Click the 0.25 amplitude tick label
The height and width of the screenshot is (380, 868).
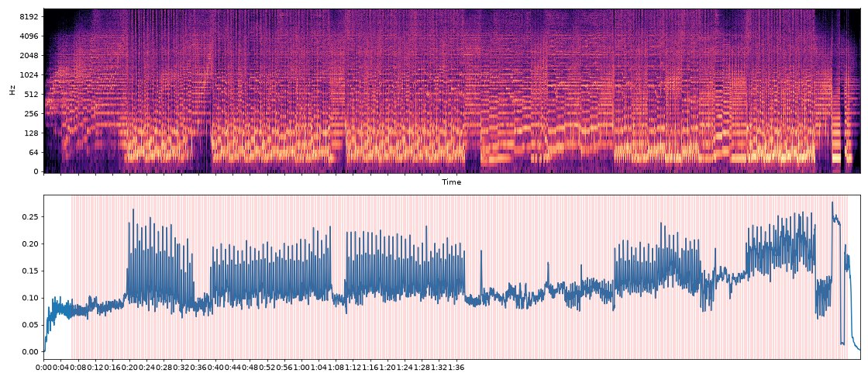(29, 216)
